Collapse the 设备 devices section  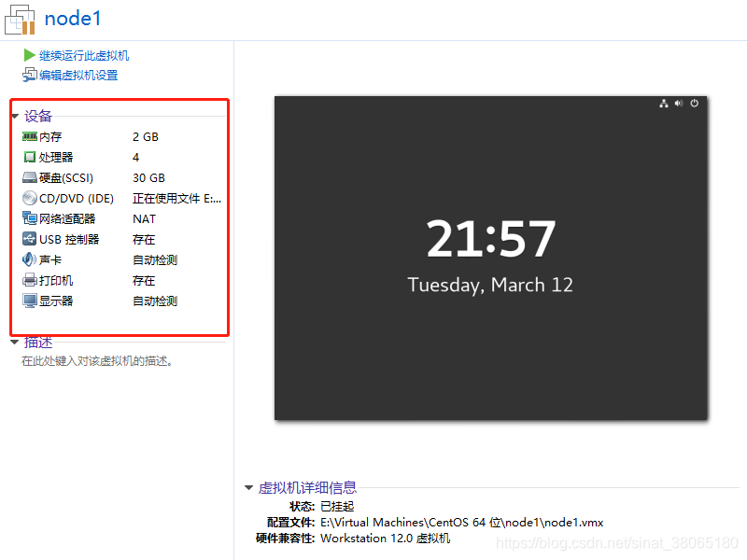click(x=13, y=116)
